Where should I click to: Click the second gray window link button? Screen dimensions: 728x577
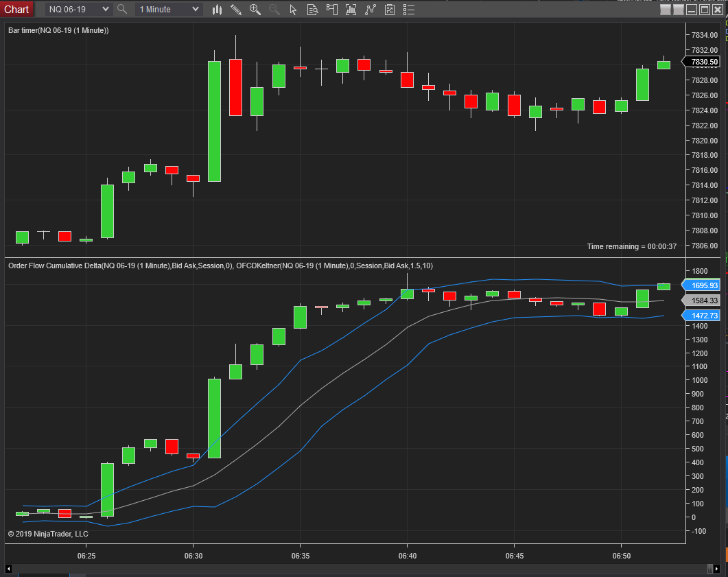(x=679, y=10)
